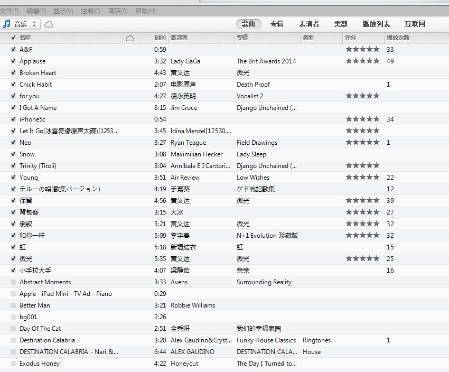The width and height of the screenshot is (449, 372).
Task: Select the song I Got A Name
Action: coord(38,108)
